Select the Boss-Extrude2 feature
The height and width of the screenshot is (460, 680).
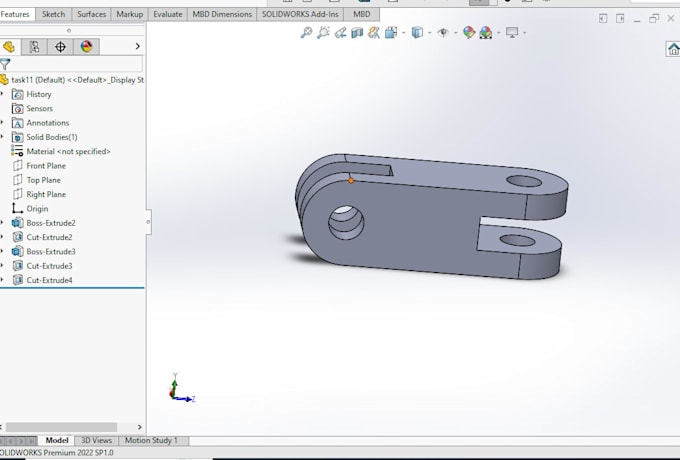[51, 223]
